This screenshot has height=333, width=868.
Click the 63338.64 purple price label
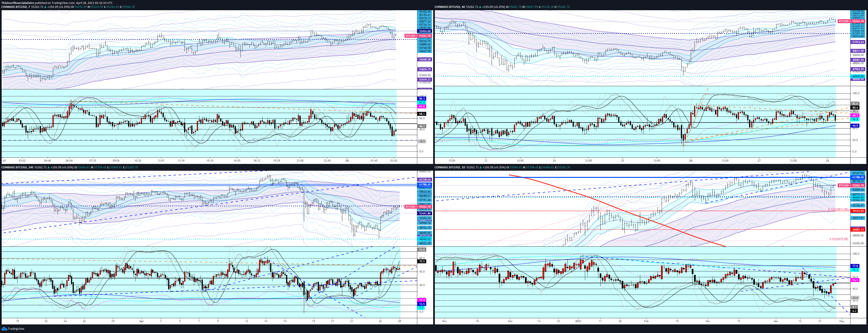[425, 180]
